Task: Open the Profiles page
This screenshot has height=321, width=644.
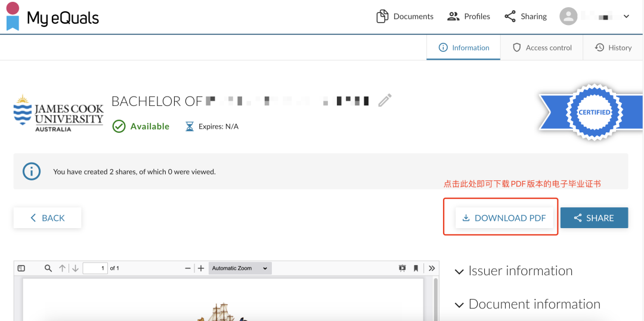Action: [x=468, y=17]
